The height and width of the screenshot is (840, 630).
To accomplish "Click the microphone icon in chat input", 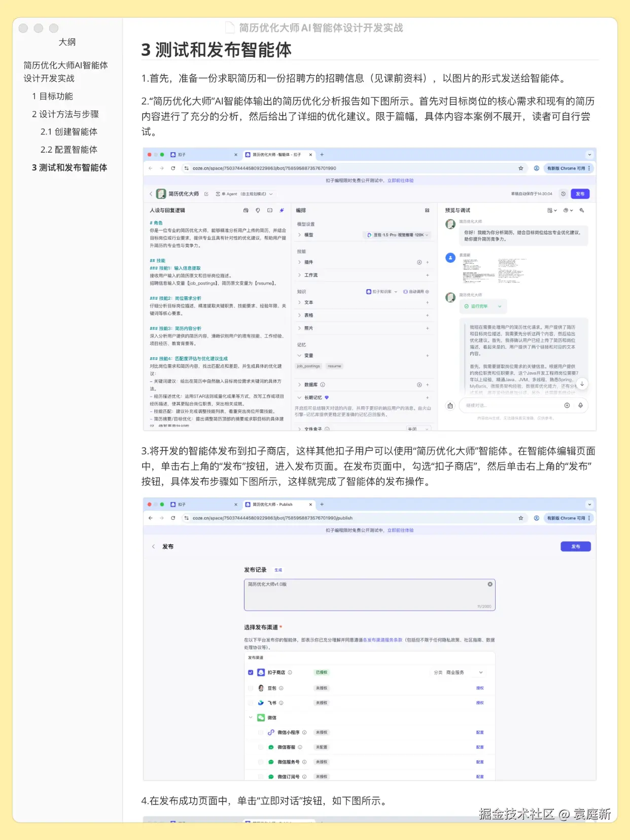I will pyautogui.click(x=580, y=405).
